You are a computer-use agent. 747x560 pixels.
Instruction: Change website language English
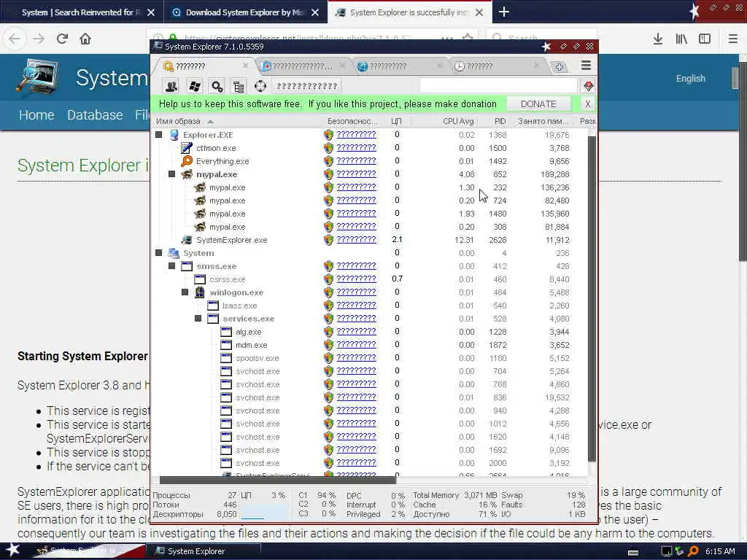(x=691, y=79)
